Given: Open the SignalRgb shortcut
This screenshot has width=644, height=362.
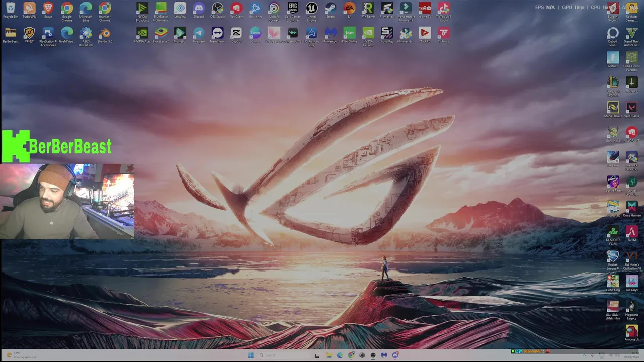Looking at the screenshot, I should 387,35.
